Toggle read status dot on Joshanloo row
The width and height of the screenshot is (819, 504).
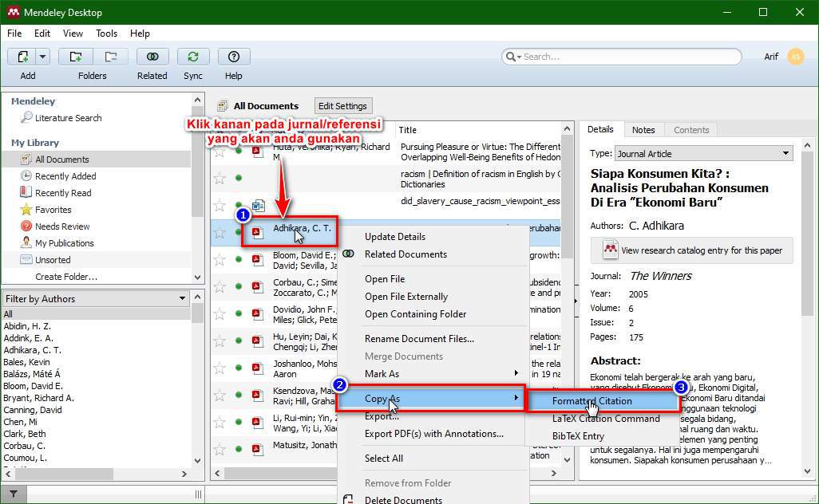tap(239, 368)
